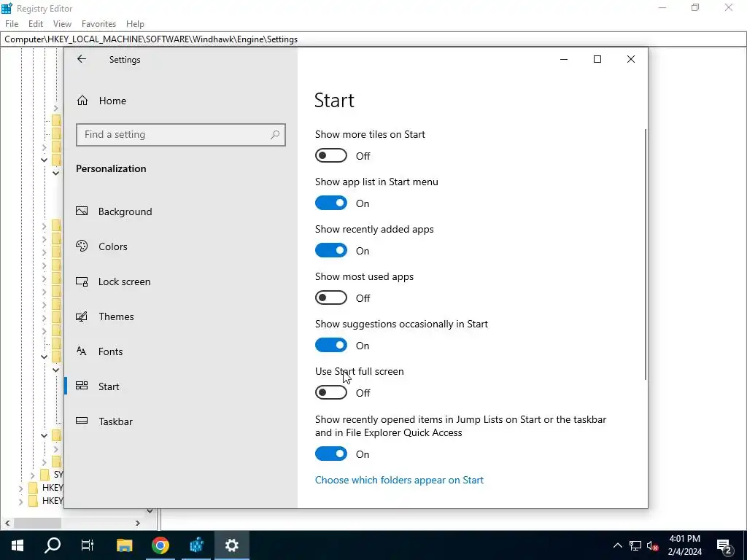Click the registry tree scroll right arrow
This screenshot has height=560, width=747.
[138, 523]
